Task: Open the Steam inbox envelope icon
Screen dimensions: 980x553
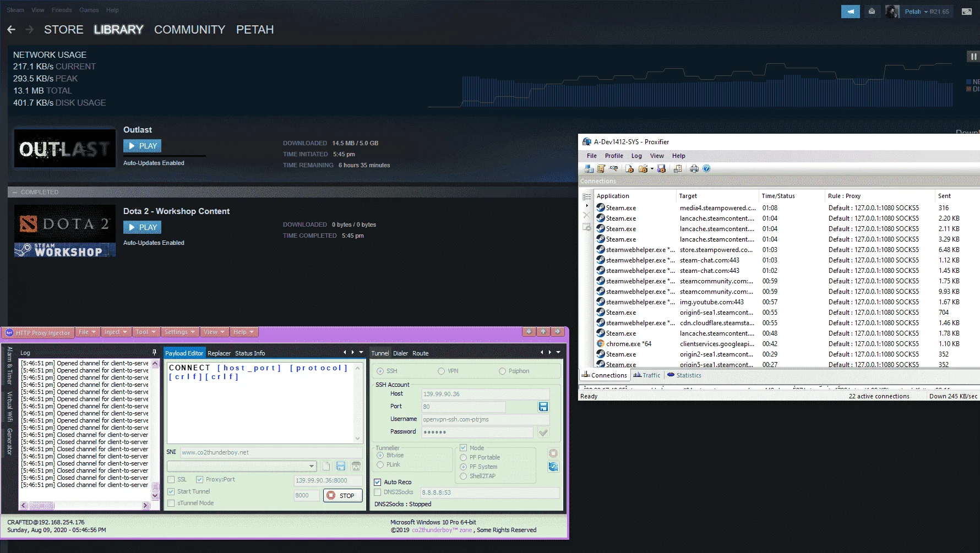Action: pos(872,12)
